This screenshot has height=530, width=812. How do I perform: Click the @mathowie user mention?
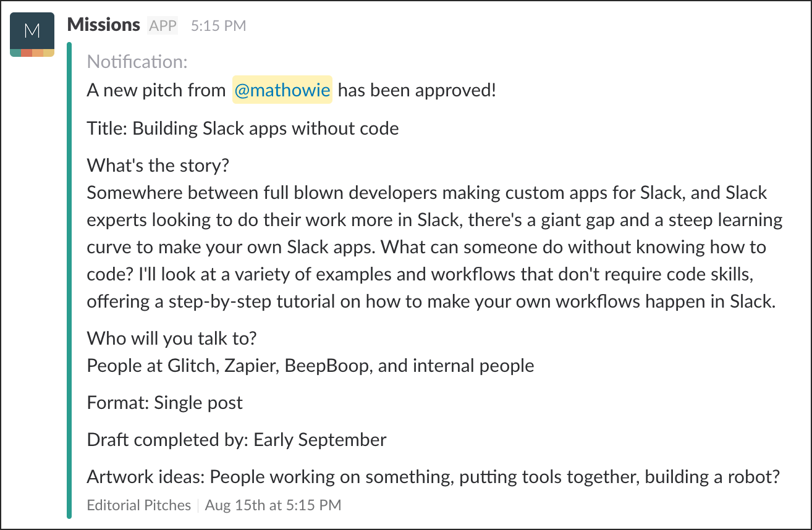pos(282,90)
